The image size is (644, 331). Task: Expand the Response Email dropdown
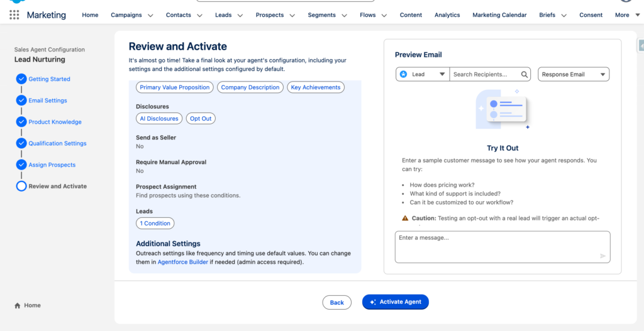coord(574,74)
